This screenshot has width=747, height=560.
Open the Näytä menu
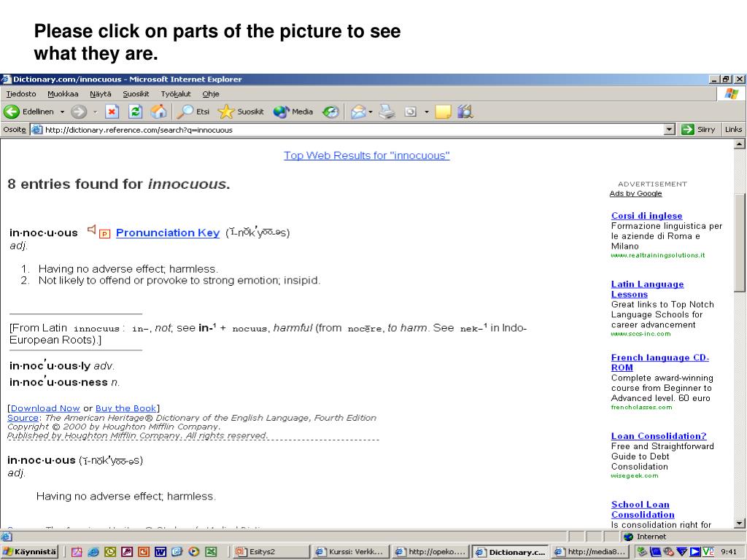coord(101,94)
